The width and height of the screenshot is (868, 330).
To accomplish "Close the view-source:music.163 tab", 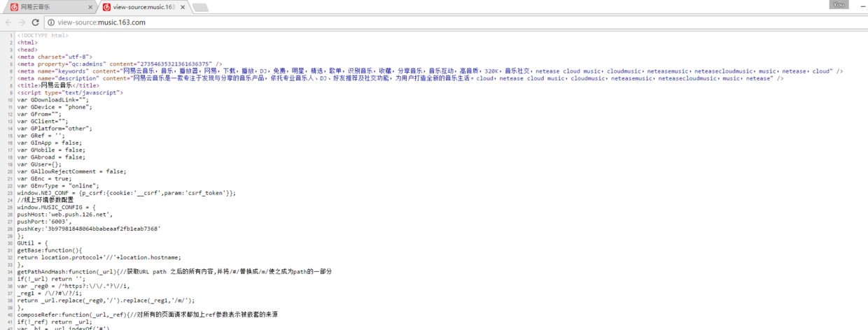I will tap(182, 7).
